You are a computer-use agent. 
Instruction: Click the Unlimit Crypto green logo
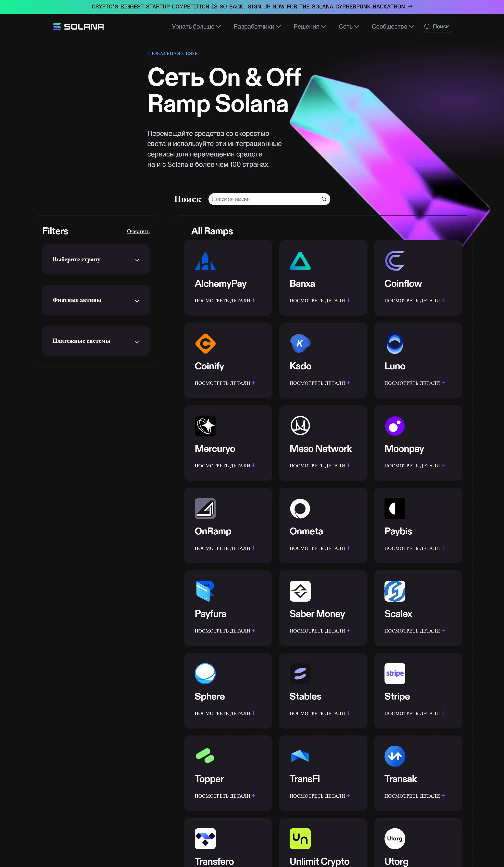(300, 838)
